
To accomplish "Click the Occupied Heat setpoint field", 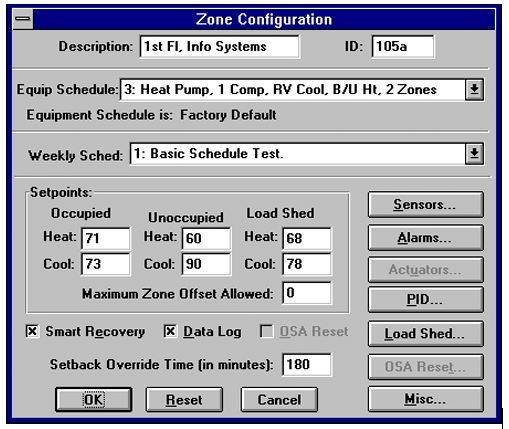I will 106,238.
